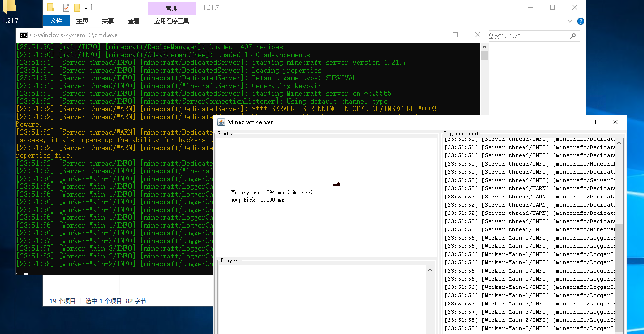The image size is (644, 334).
Task: Collapse the Explorer ribbon with the chevron
Action: pos(570,21)
